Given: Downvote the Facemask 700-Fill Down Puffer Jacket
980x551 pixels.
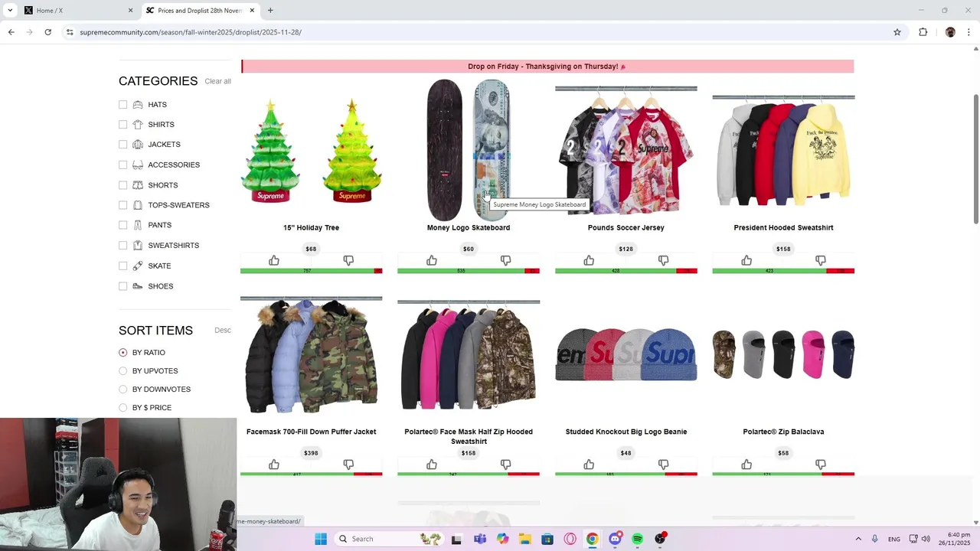Looking at the screenshot, I should point(348,465).
